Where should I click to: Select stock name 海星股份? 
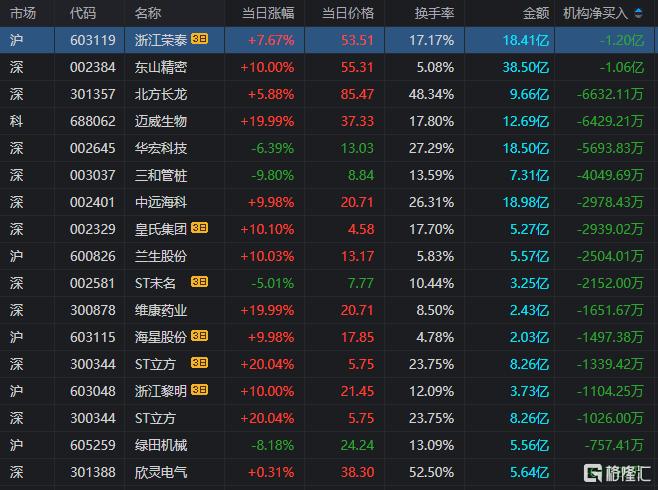(161, 337)
